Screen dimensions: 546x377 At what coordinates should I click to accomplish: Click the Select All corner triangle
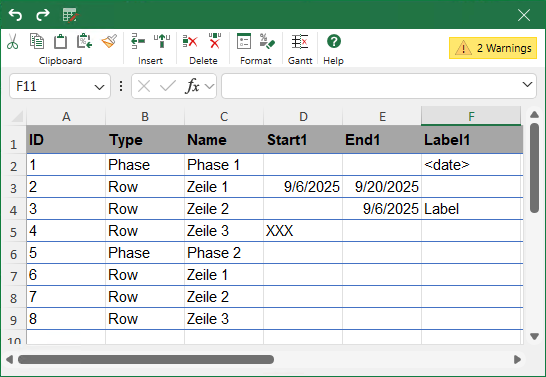click(17, 116)
